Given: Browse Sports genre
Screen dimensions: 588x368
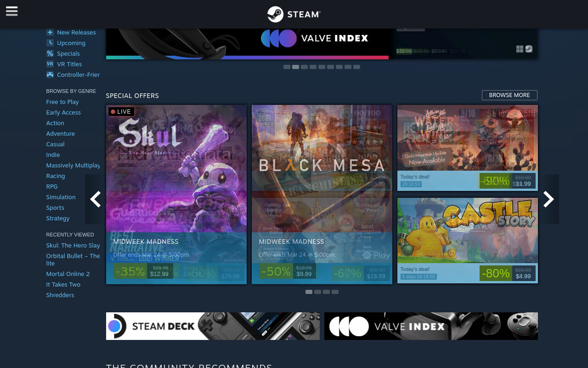Looking at the screenshot, I should [55, 207].
